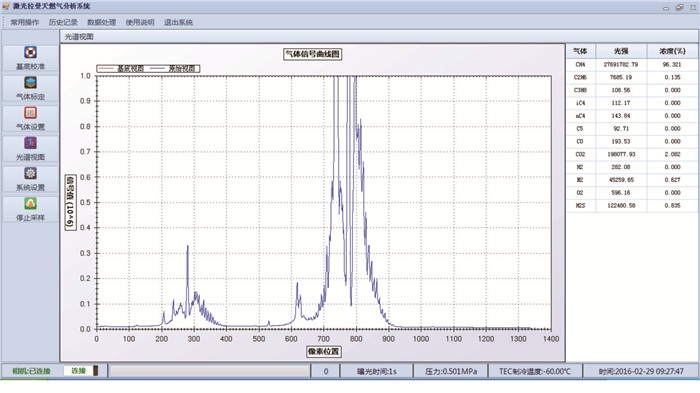Screen dimensions: 700x393
Task: Open the 使用说明 help menu
Action: [x=140, y=22]
